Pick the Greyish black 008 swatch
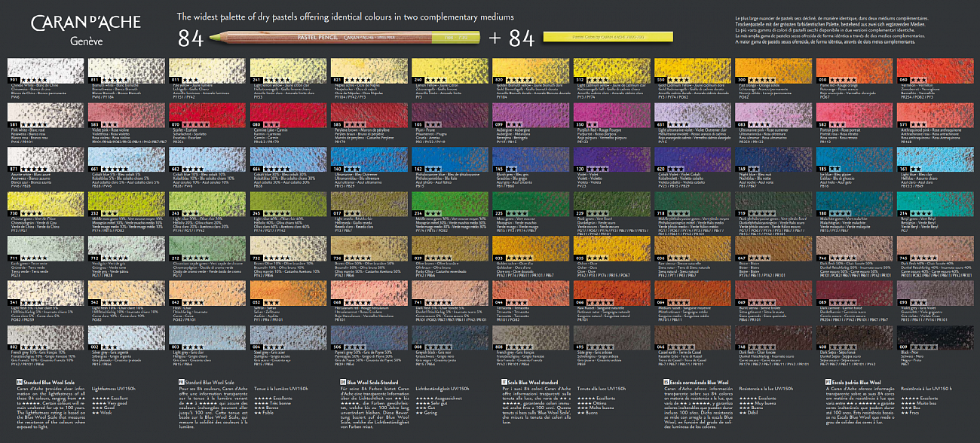 pyautogui.click(x=451, y=337)
